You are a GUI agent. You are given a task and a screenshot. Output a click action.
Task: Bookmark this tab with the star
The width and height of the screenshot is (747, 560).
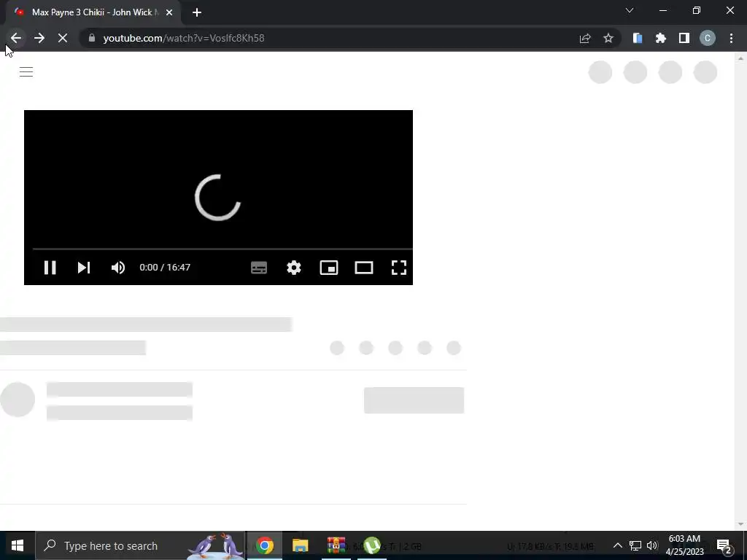click(608, 38)
